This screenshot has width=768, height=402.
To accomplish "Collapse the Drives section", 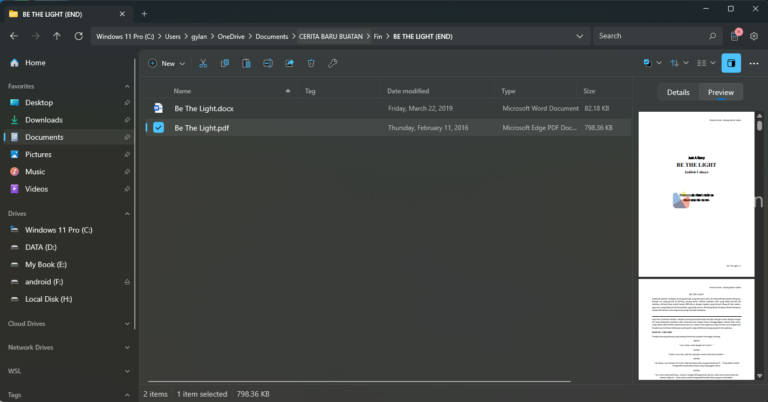I will [x=127, y=213].
